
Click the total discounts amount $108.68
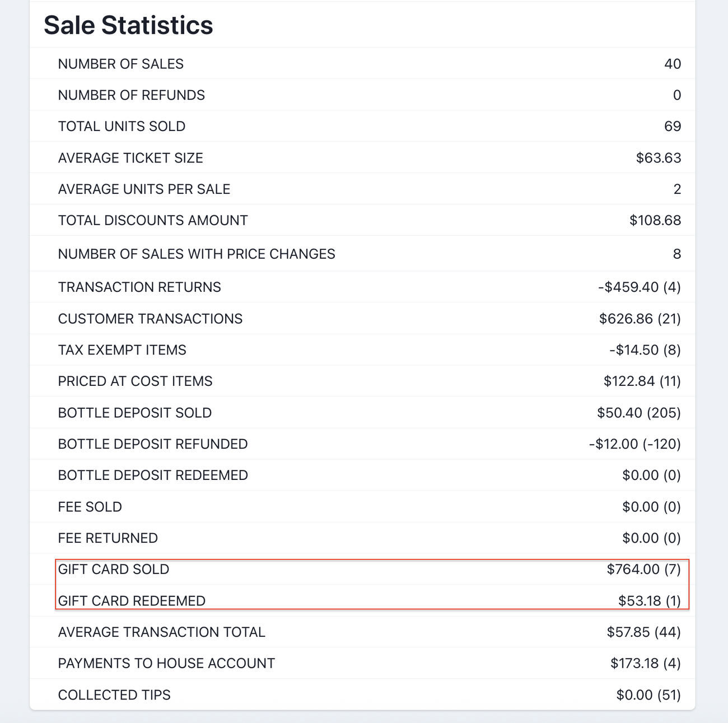coord(655,220)
